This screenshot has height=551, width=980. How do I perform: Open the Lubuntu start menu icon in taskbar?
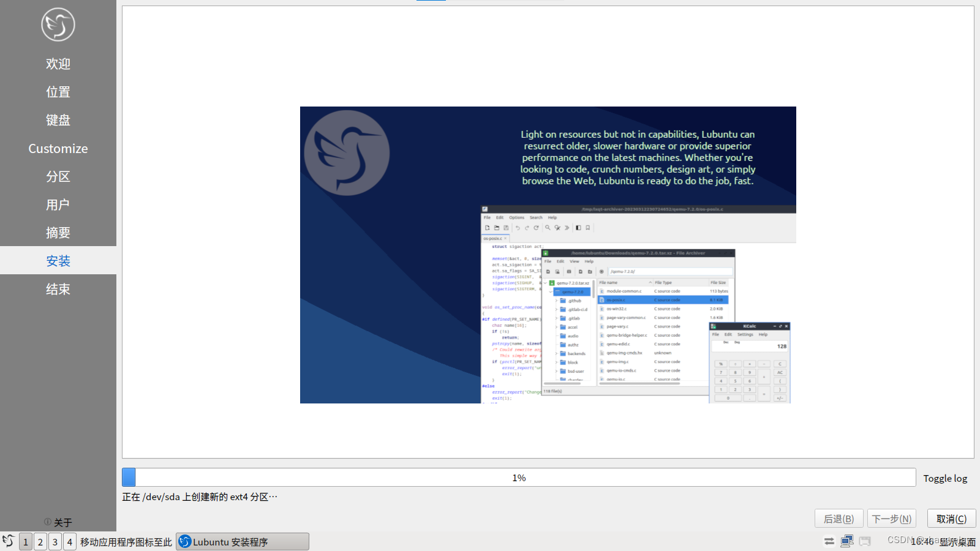coord(9,541)
